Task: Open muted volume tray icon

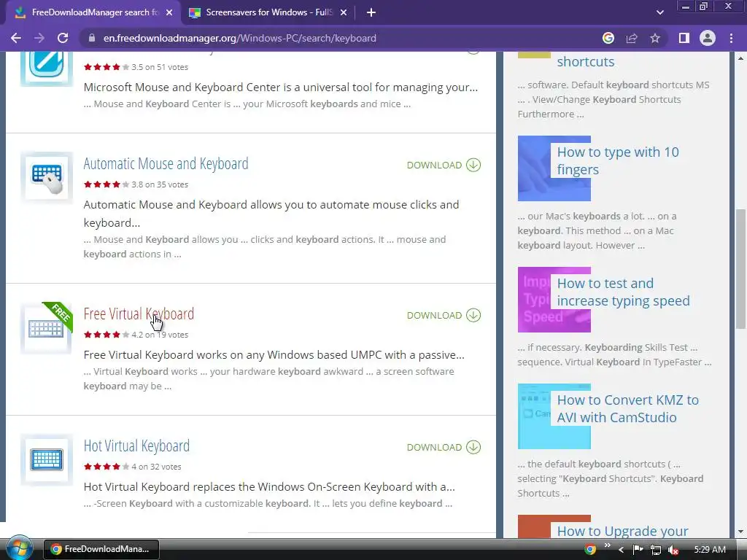Action: tap(673, 550)
